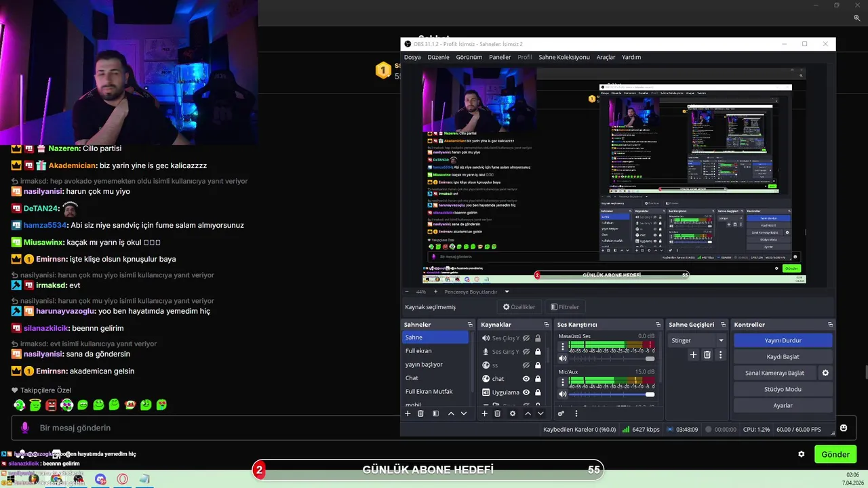The height and width of the screenshot is (488, 868).
Task: Add a new scene in Sahneler panel
Action: pos(408,413)
